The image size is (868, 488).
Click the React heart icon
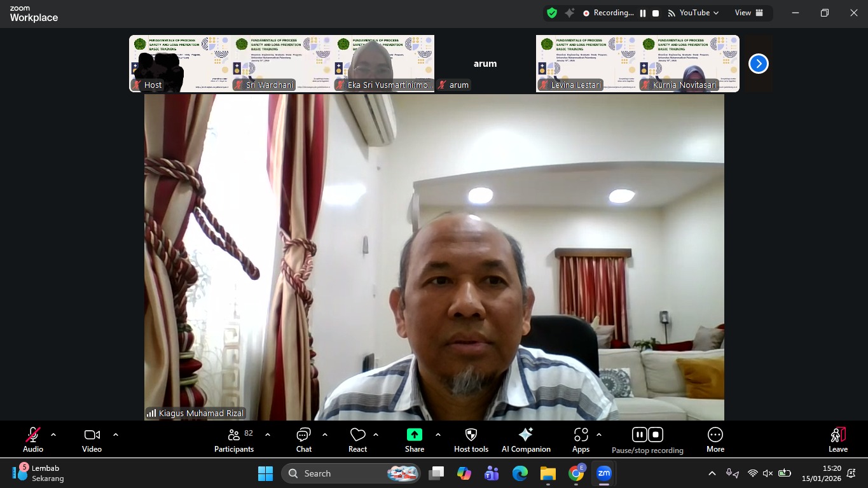point(357,439)
